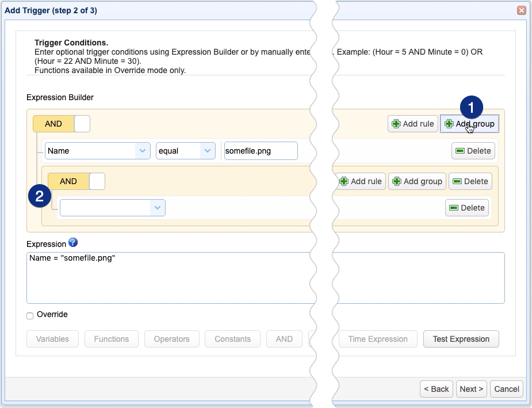This screenshot has width=532, height=408.
Task: Go back using the Back button
Action: (x=436, y=389)
